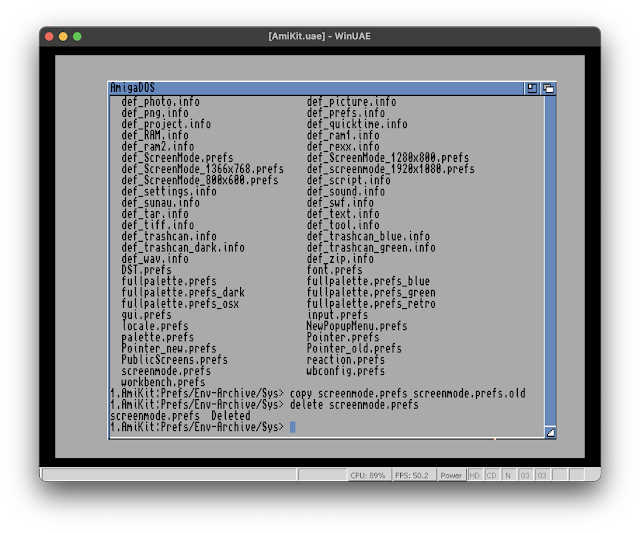Click the AmigaDOS window title bar
640x533 pixels.
click(316, 88)
